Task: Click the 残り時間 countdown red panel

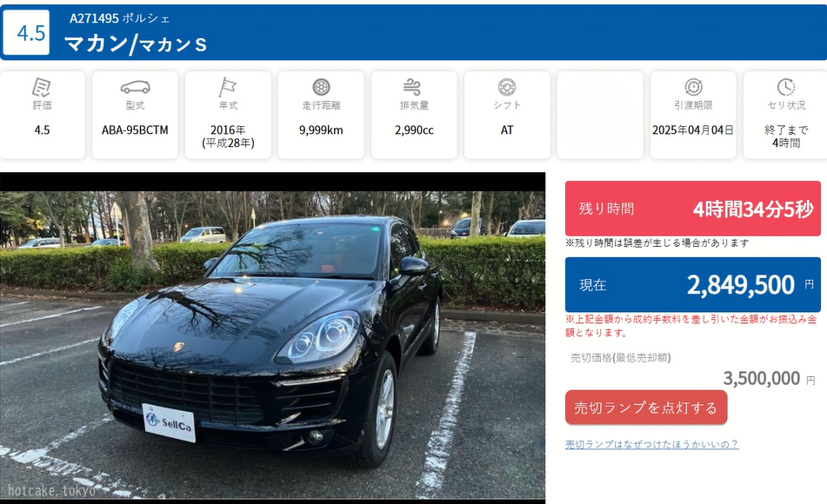Action: pyautogui.click(x=693, y=209)
